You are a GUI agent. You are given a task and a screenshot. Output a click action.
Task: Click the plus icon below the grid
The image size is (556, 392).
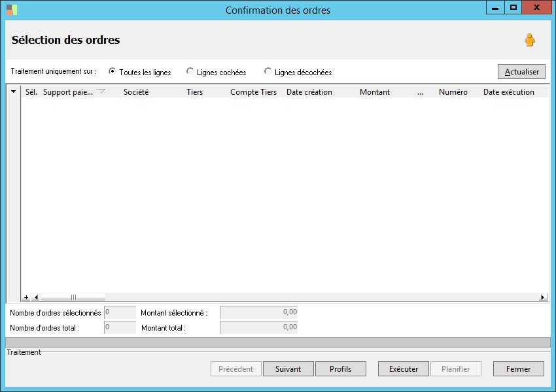click(26, 297)
